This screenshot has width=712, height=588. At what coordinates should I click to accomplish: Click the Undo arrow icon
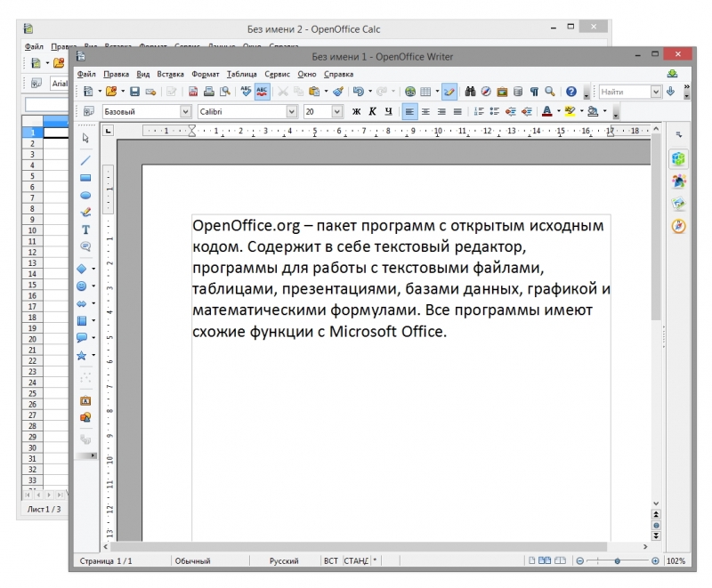pyautogui.click(x=359, y=92)
